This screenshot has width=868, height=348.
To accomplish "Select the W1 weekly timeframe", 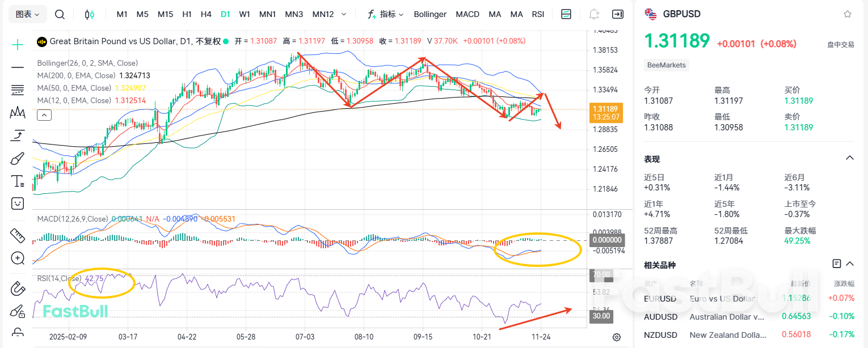I will click(245, 14).
